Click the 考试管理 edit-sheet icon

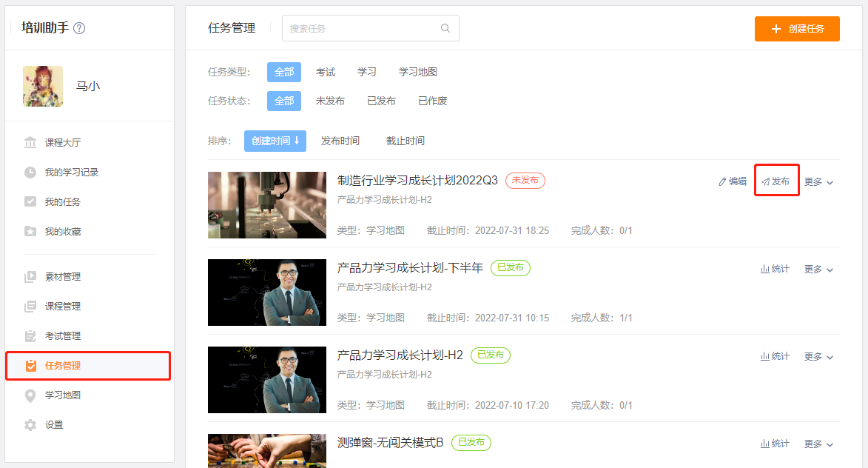click(30, 335)
